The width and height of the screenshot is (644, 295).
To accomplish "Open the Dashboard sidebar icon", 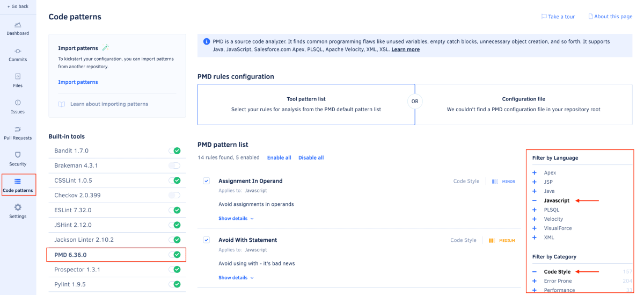I will coord(18,25).
